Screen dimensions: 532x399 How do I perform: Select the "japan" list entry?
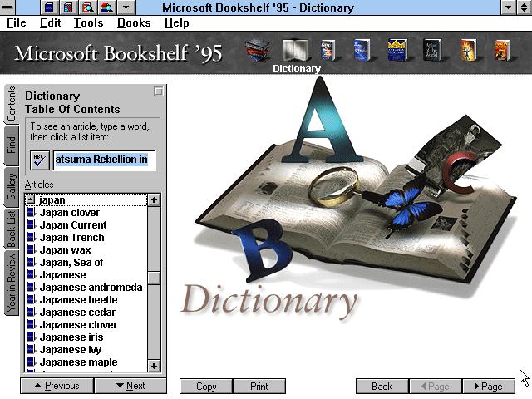86,199
